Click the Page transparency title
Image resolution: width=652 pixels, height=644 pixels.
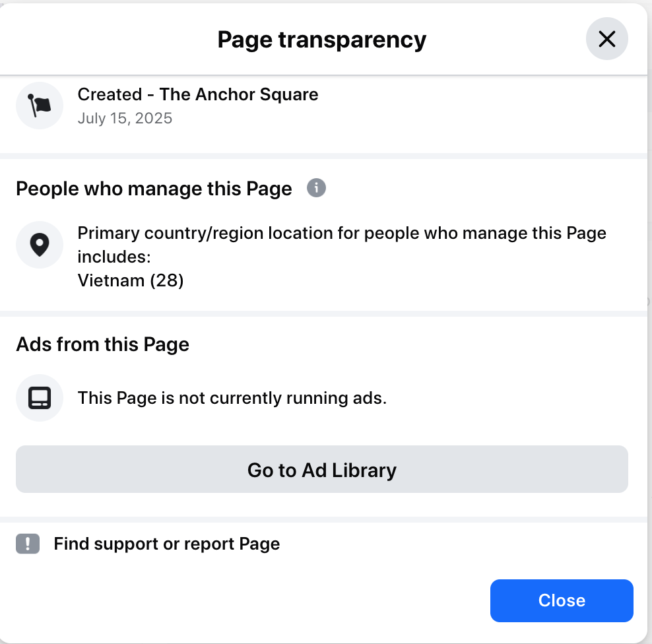coord(322,40)
